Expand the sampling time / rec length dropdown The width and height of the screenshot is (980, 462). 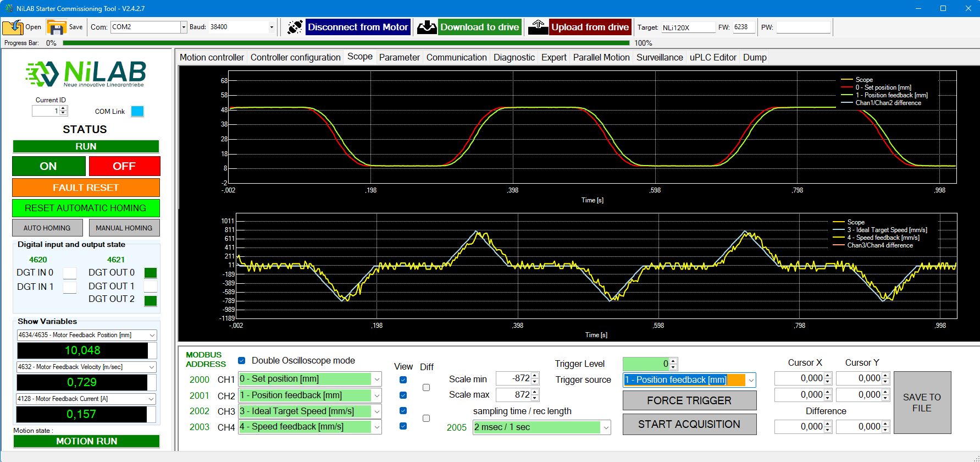[x=606, y=427]
